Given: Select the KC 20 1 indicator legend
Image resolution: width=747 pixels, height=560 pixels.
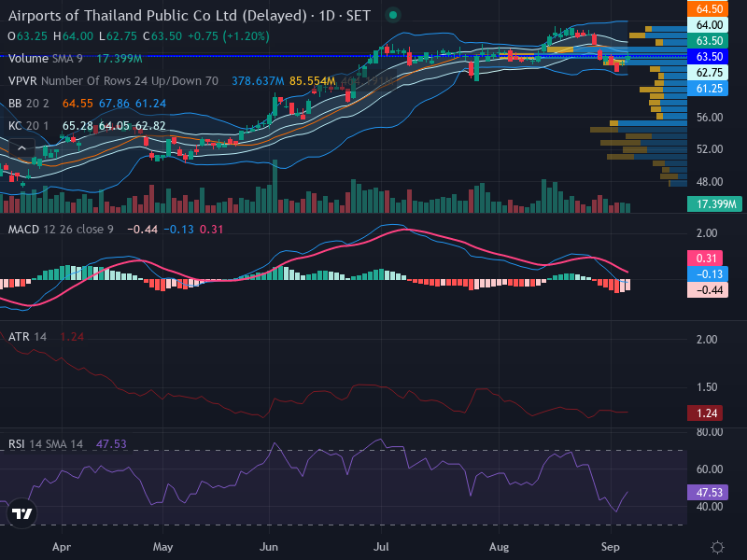Looking at the screenshot, I should 28,126.
